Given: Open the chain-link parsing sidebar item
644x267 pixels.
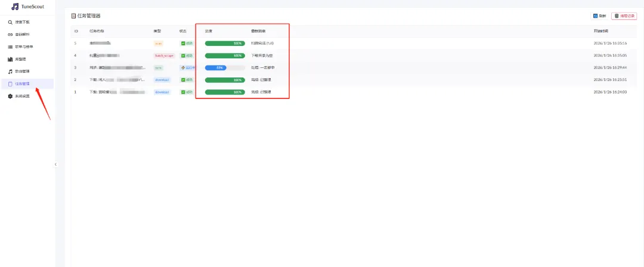Looking at the screenshot, I should (x=27, y=35).
